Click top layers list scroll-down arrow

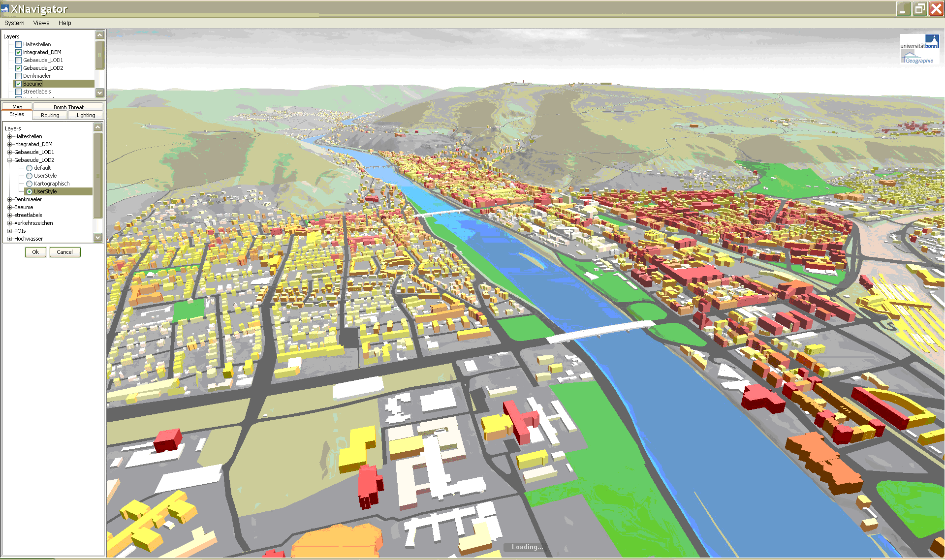tap(100, 93)
